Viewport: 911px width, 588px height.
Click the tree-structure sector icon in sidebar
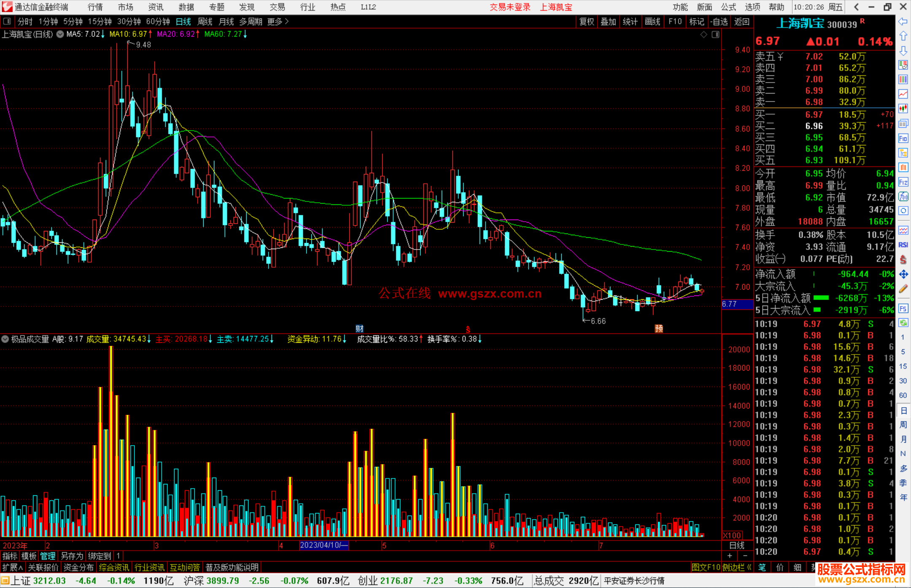pos(903,153)
